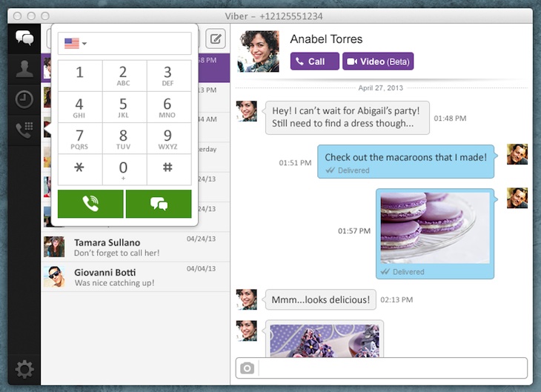Open the Tamara Sullano conversation
Screen dimensions: 541x392
[x=135, y=247]
